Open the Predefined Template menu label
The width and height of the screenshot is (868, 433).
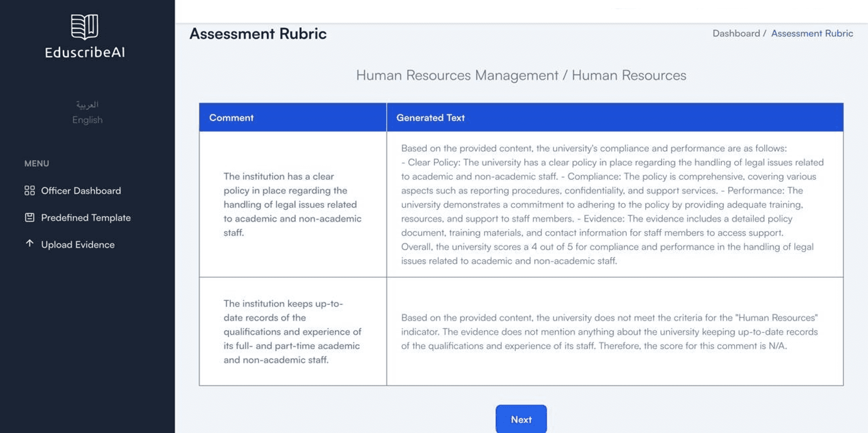tap(86, 217)
